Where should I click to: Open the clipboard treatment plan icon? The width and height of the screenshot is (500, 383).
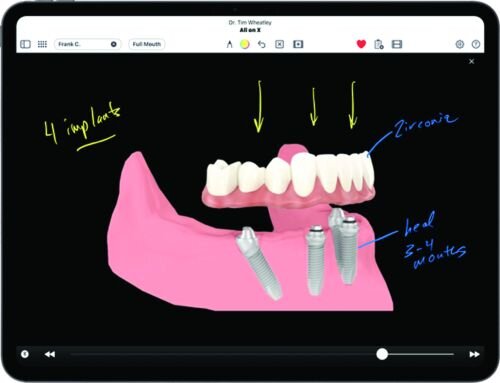click(x=379, y=44)
